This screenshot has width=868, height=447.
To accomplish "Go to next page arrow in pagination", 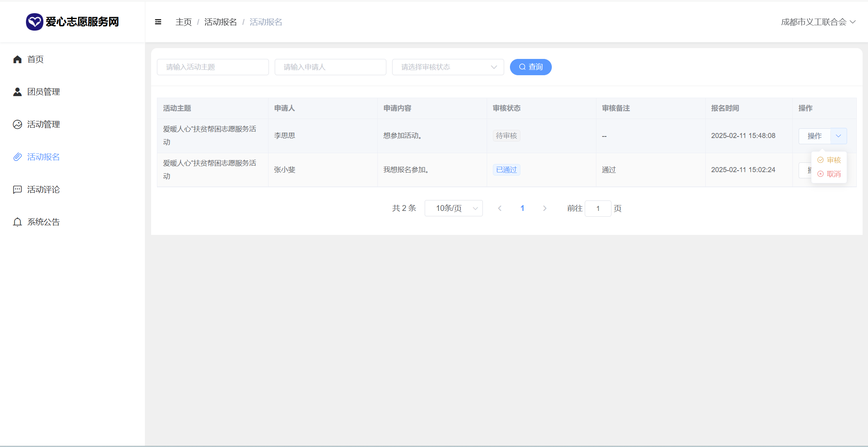I will tap(545, 208).
